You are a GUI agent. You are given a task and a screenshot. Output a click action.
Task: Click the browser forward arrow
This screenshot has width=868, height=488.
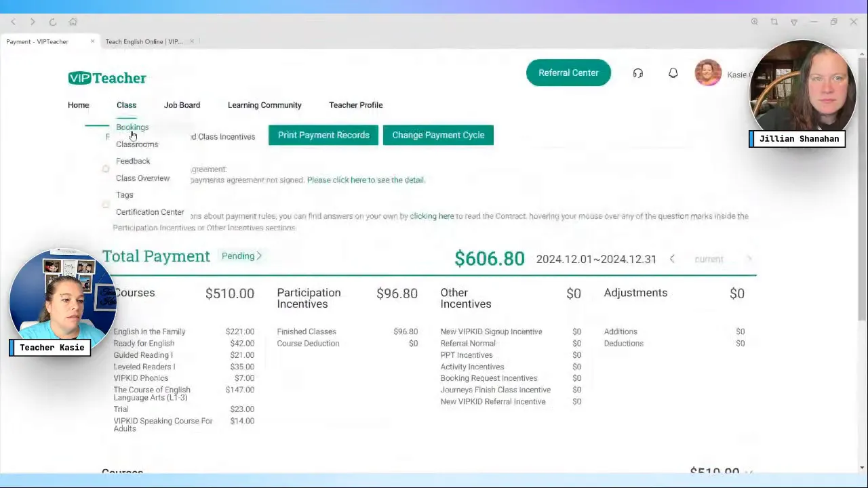[33, 22]
